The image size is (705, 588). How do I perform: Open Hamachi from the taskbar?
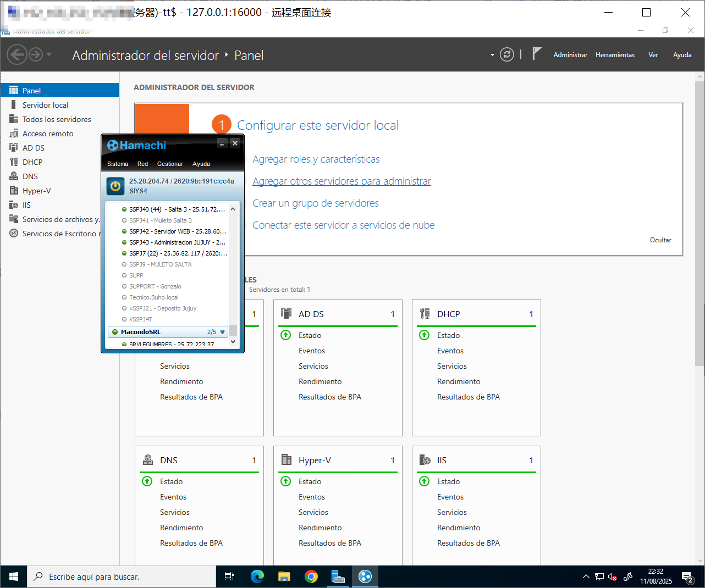coord(365,576)
